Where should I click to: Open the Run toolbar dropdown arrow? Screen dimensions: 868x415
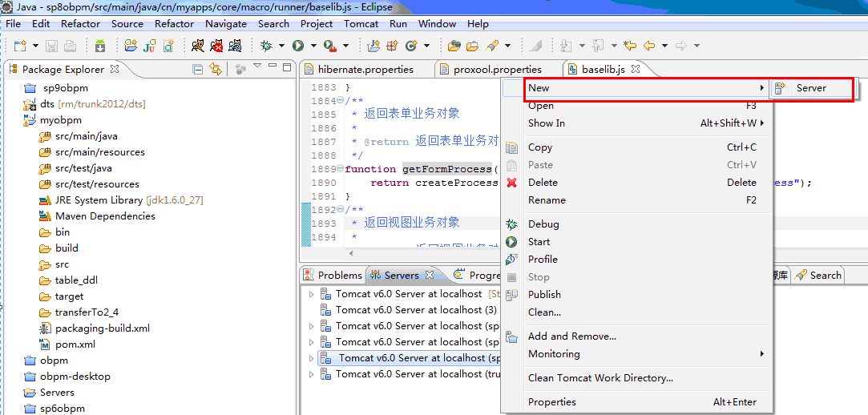313,46
